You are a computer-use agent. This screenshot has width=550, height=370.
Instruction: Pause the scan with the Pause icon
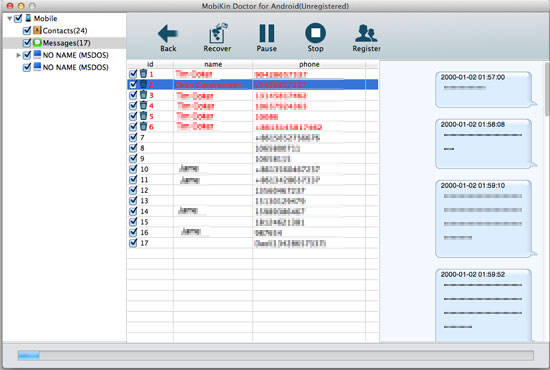(267, 33)
